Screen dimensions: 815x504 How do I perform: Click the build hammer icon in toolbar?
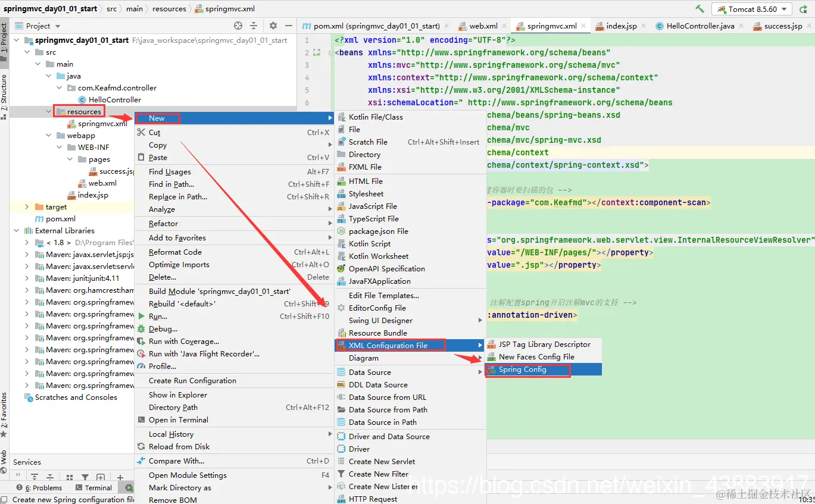tap(700, 9)
